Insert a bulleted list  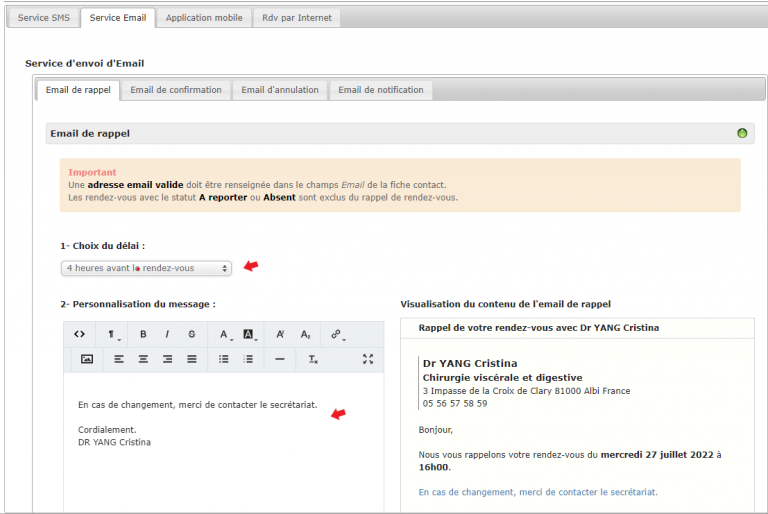point(223,359)
